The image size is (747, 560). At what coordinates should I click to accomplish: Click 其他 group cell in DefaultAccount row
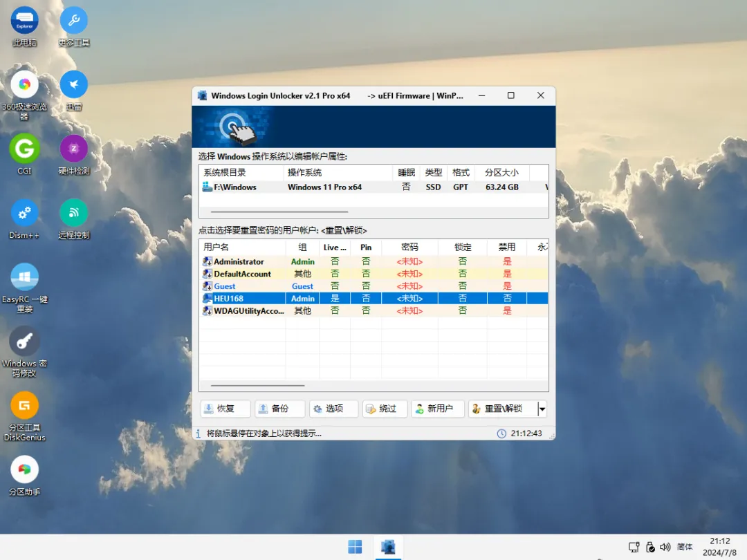tap(302, 274)
